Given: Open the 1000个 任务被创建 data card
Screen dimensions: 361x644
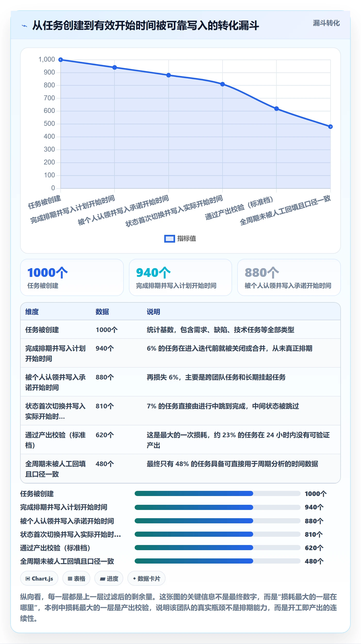Looking at the screenshot, I should pyautogui.click(x=72, y=277).
